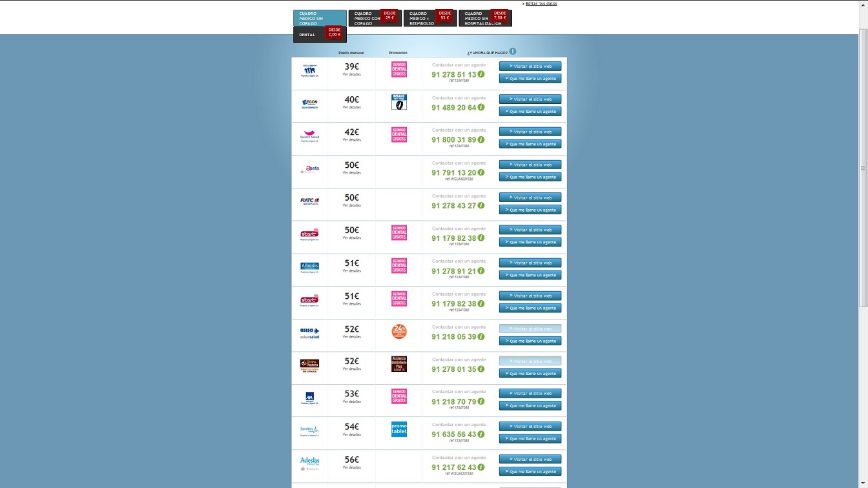Click the Start logo in the 51€ row

(309, 300)
